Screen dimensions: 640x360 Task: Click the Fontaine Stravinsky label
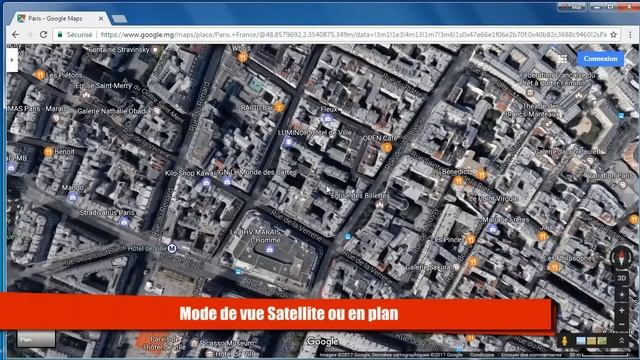119,49
